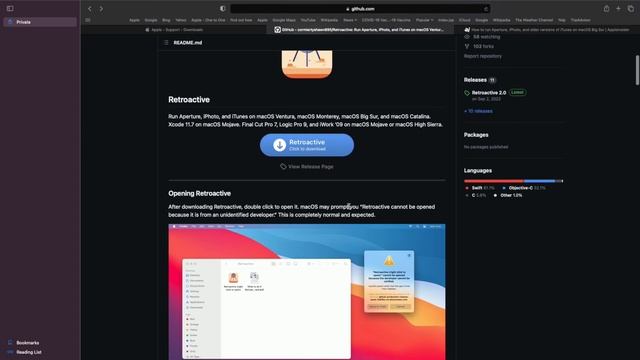The width and height of the screenshot is (640, 360).
Task: Open the C language link
Action: pos(476,196)
